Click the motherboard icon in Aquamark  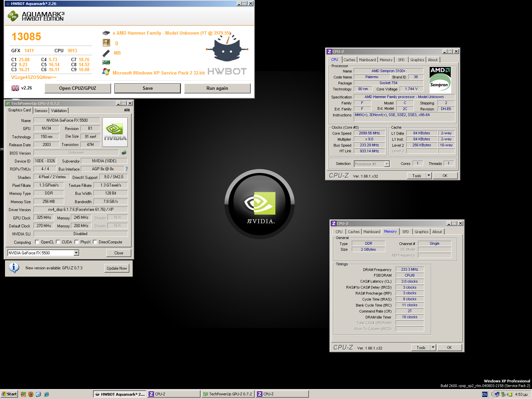[x=106, y=43]
